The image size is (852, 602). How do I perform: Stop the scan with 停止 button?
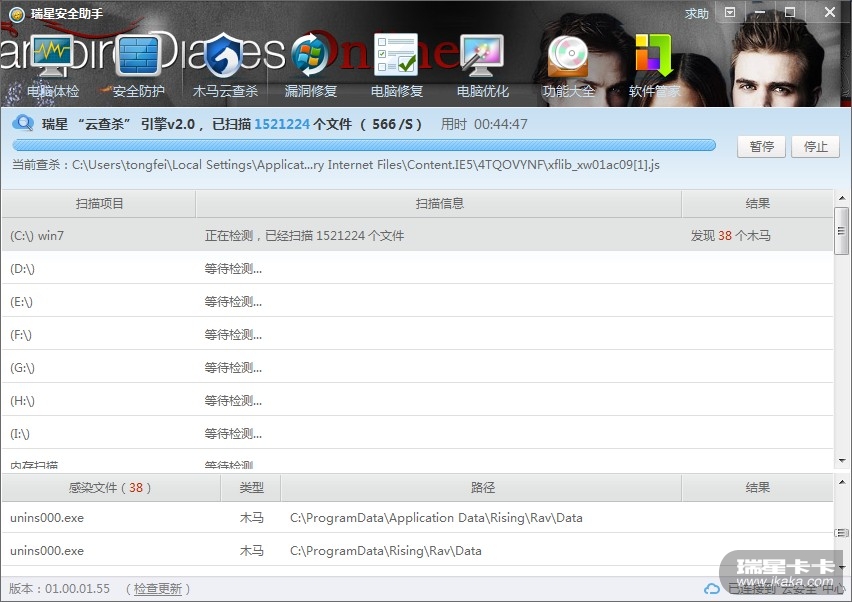(x=816, y=147)
